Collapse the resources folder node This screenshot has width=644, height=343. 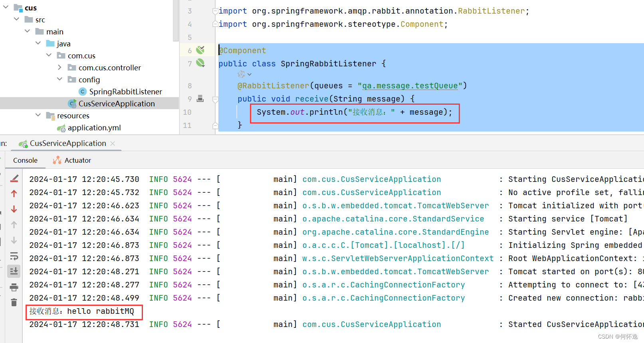(38, 115)
